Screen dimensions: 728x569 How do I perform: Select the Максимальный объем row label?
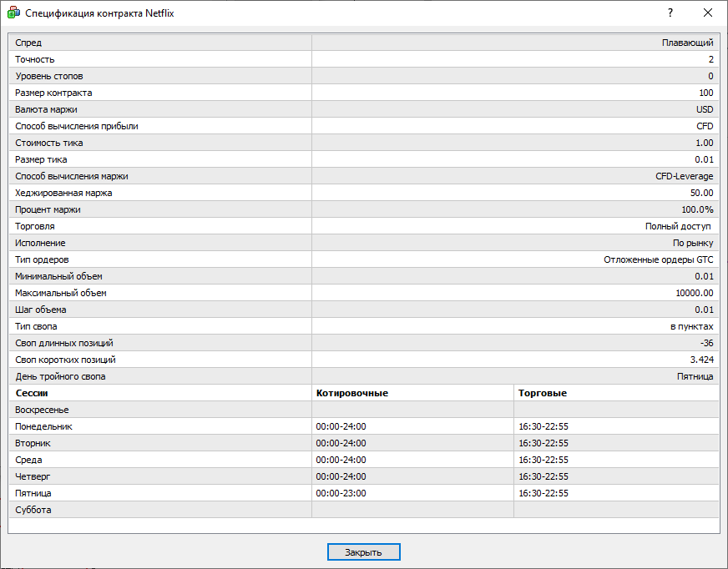[61, 293]
